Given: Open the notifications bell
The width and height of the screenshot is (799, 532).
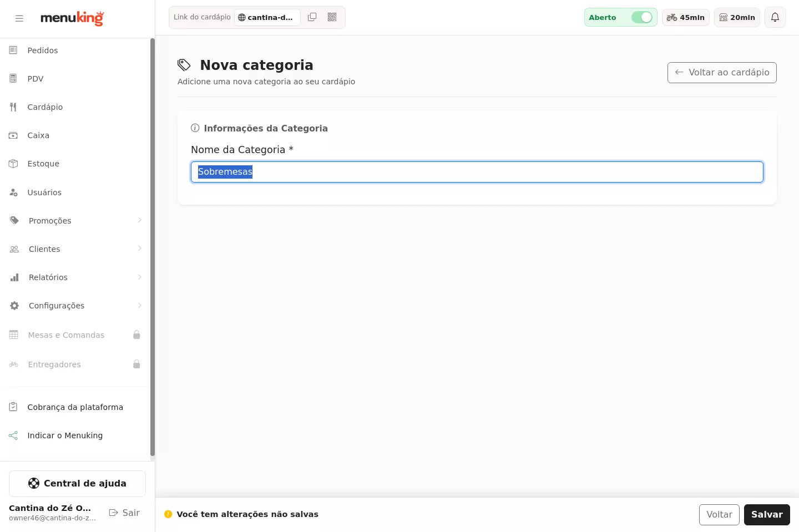Looking at the screenshot, I should [x=775, y=17].
